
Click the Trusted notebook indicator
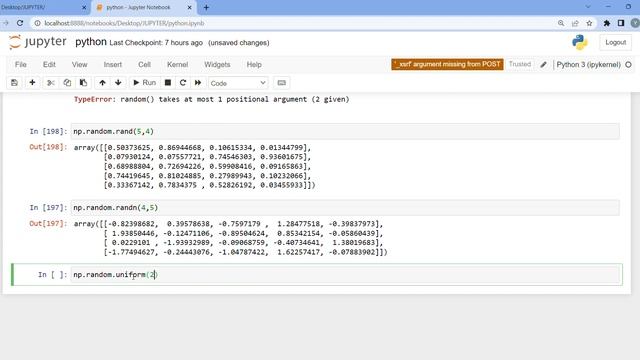tap(520, 64)
